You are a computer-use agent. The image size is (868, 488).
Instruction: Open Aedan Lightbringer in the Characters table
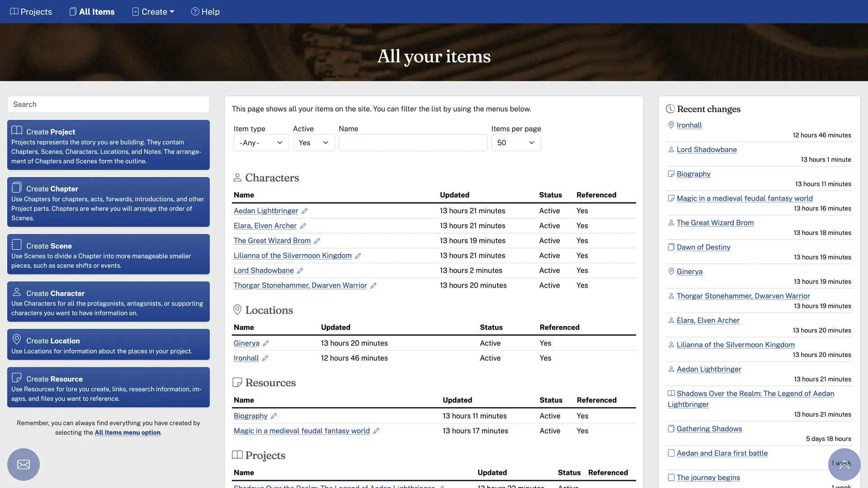266,211
